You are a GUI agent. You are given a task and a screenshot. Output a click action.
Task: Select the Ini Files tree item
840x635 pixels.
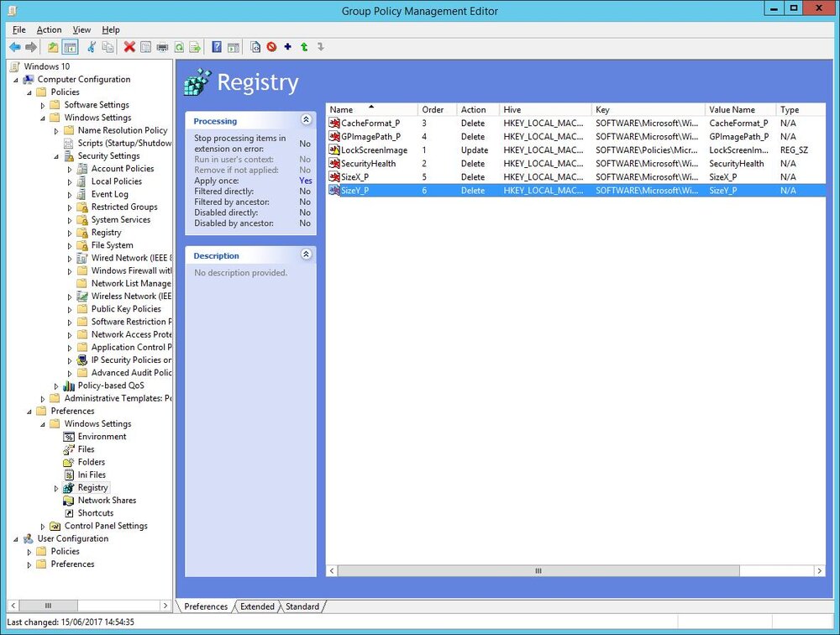pos(92,475)
